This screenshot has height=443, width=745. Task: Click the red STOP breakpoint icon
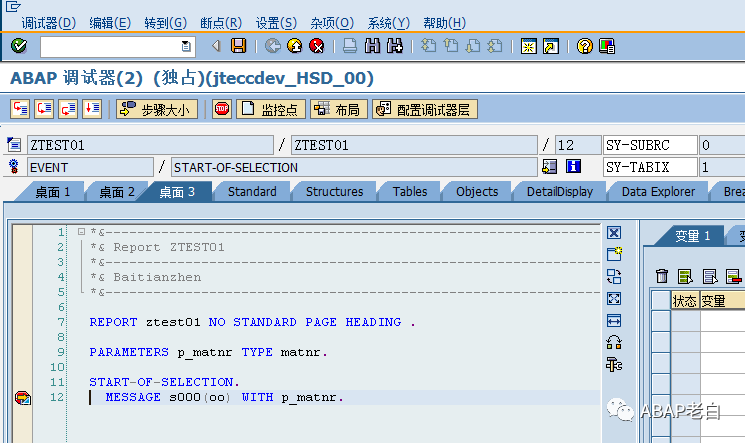(222, 109)
